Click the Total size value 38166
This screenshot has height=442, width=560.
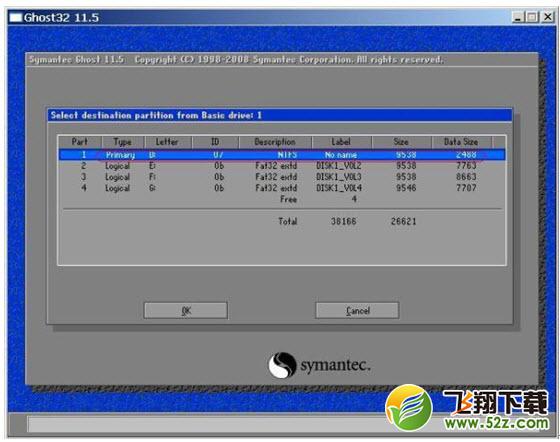click(x=344, y=221)
